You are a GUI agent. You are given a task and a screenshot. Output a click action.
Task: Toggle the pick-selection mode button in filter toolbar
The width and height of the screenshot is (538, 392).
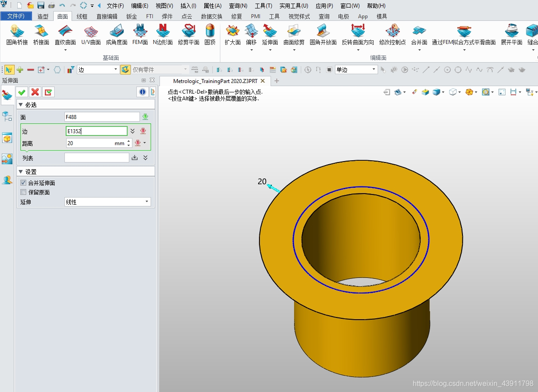[9, 70]
